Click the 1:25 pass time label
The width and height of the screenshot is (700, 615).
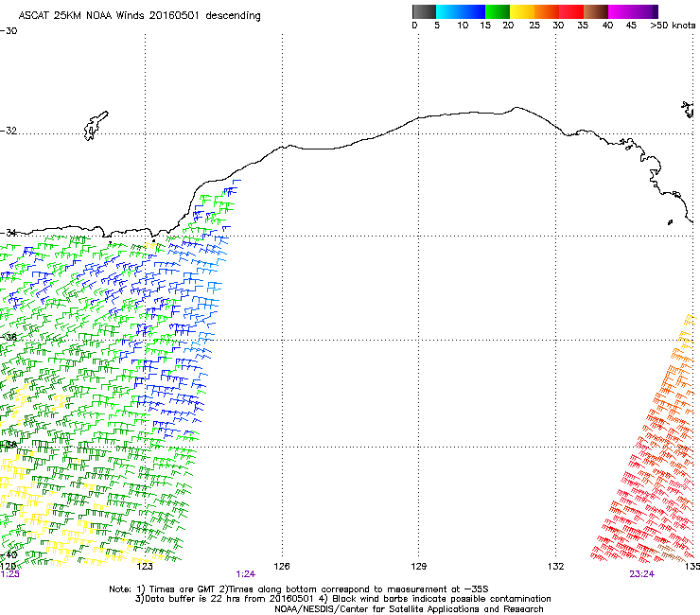click(9, 574)
